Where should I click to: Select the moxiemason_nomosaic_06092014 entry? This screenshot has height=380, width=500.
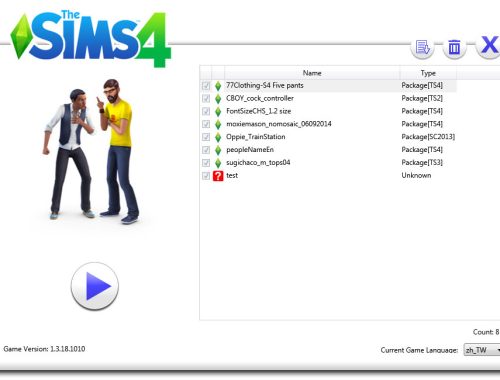(x=279, y=124)
